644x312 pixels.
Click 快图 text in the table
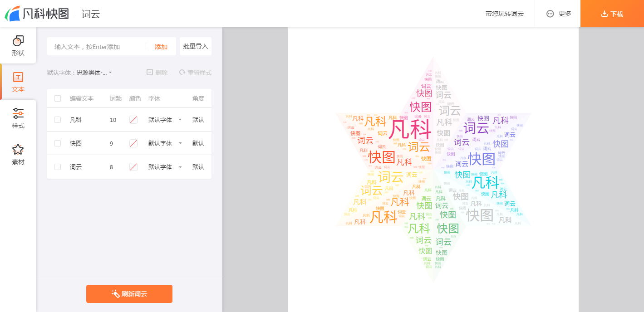[x=76, y=143]
